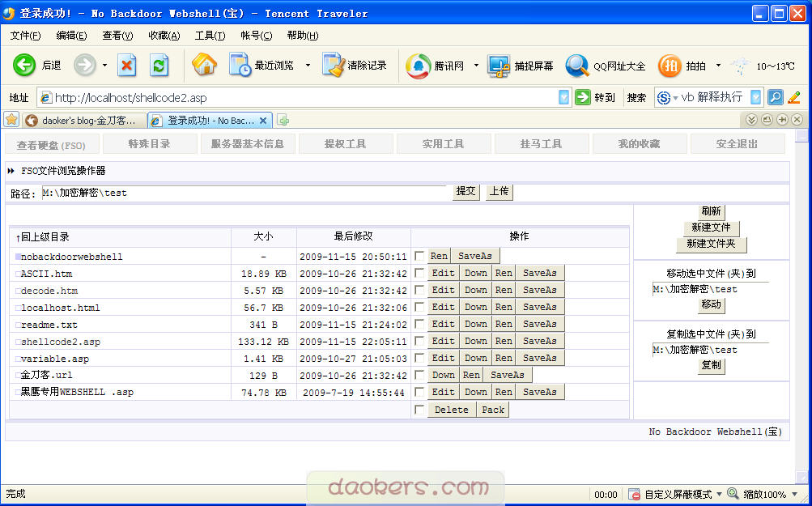Tick the readme.txt checkbox

point(419,324)
